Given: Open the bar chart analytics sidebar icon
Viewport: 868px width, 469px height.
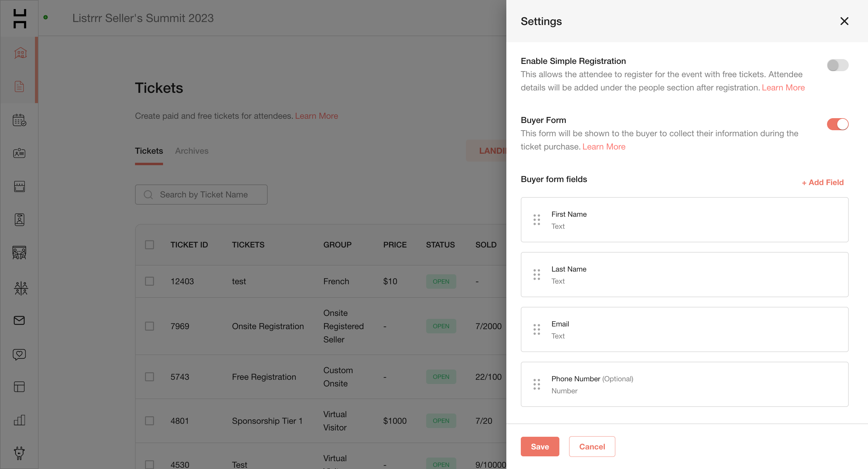Looking at the screenshot, I should tap(19, 420).
